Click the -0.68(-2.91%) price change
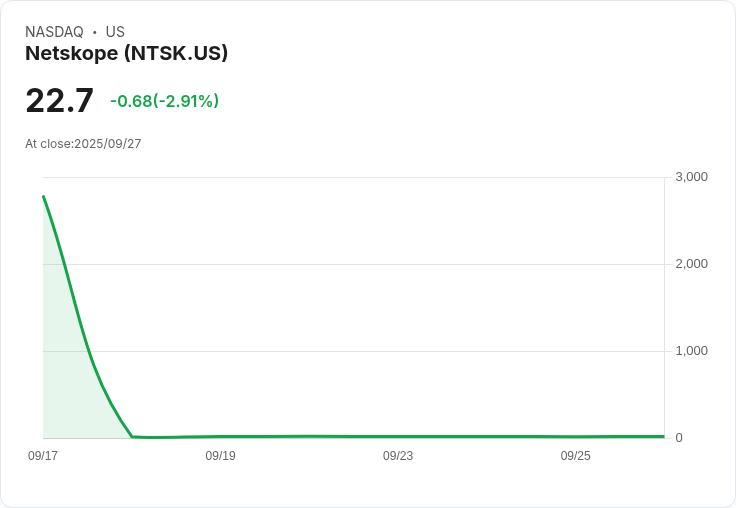This screenshot has width=736, height=508. [x=164, y=101]
